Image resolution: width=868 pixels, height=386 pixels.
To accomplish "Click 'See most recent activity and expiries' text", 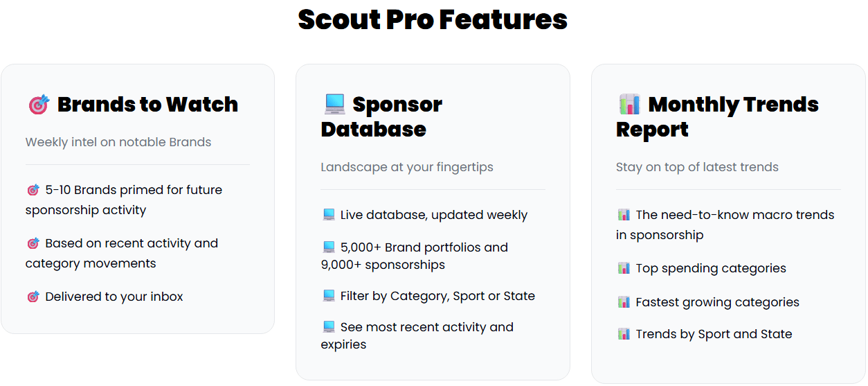I will click(x=426, y=327).
